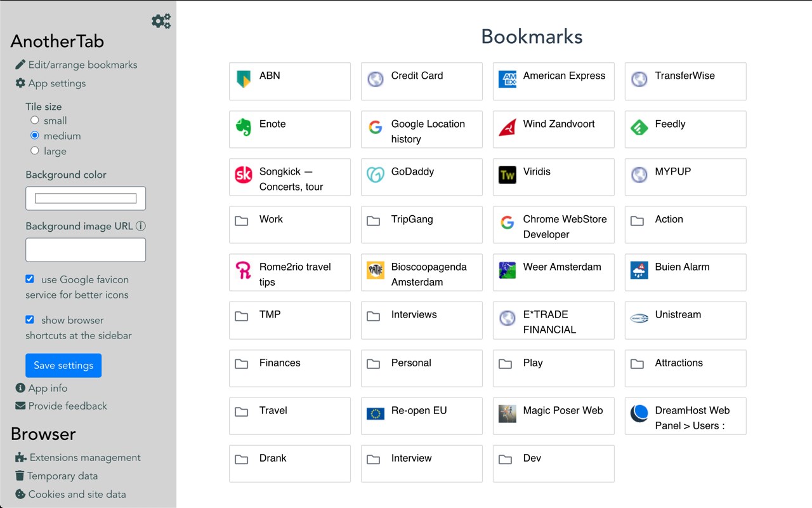
Task: Click the American Express logo icon
Action: coord(507,79)
